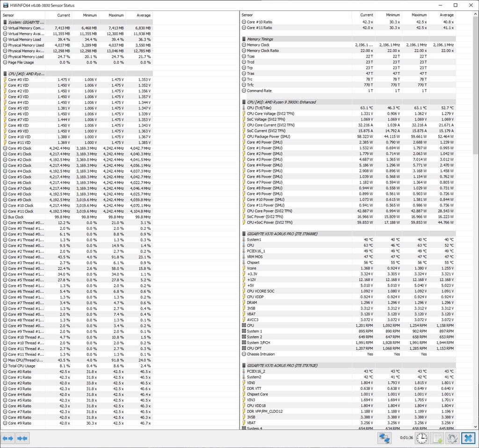
Task: Select the Core #5 Ratio row
Action: pyautogui.click(x=77, y=400)
